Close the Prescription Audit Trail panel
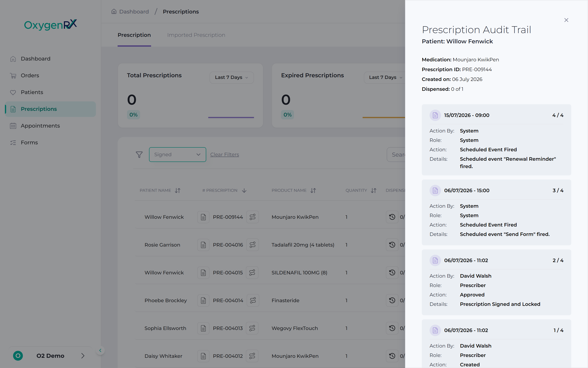Viewport: 588px width, 368px height. 566,20
